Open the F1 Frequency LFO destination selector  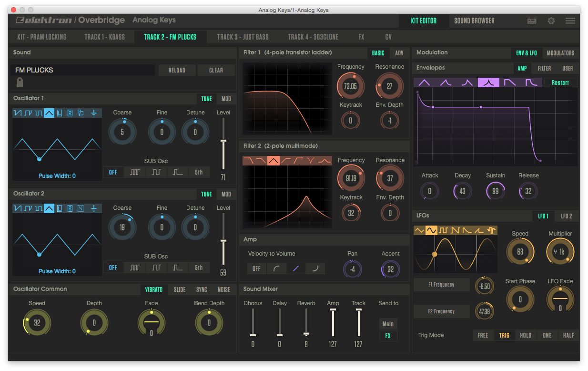[x=441, y=285]
